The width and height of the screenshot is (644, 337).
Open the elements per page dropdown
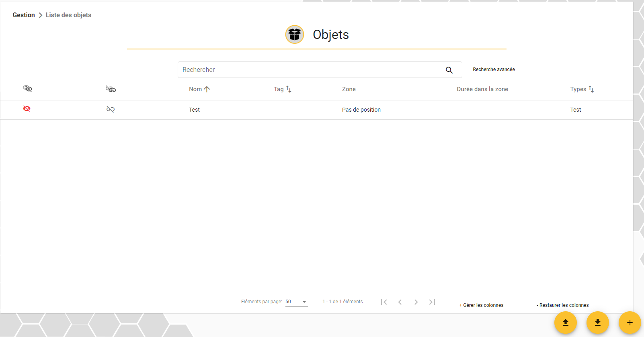click(297, 302)
